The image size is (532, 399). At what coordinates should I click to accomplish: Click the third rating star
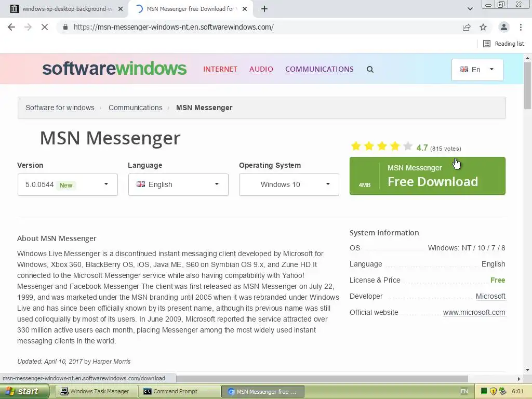point(382,146)
